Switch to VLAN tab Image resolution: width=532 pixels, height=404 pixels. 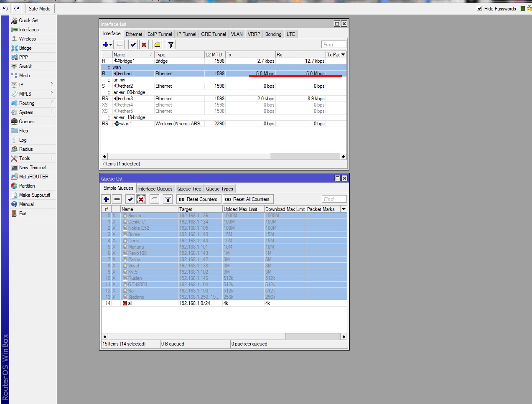[237, 34]
